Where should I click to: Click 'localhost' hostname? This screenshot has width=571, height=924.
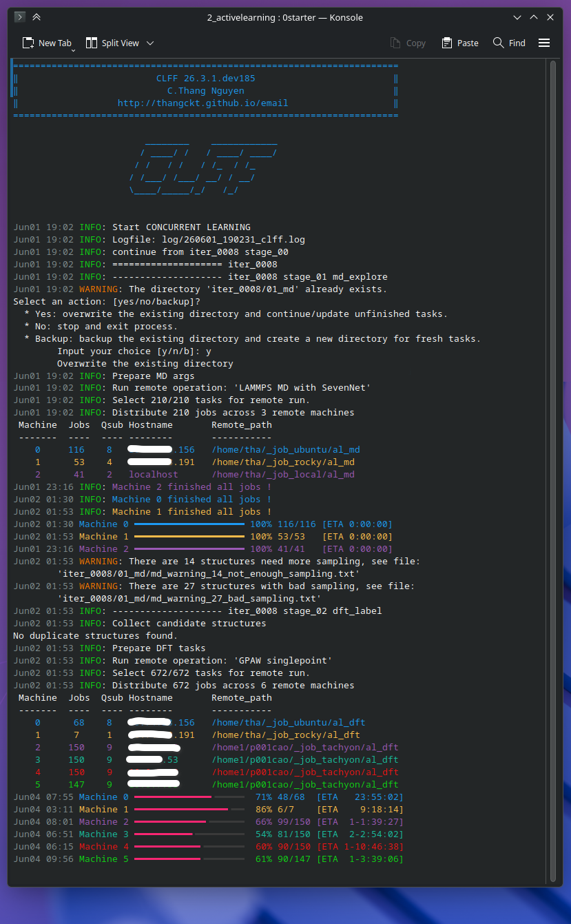[x=154, y=475]
